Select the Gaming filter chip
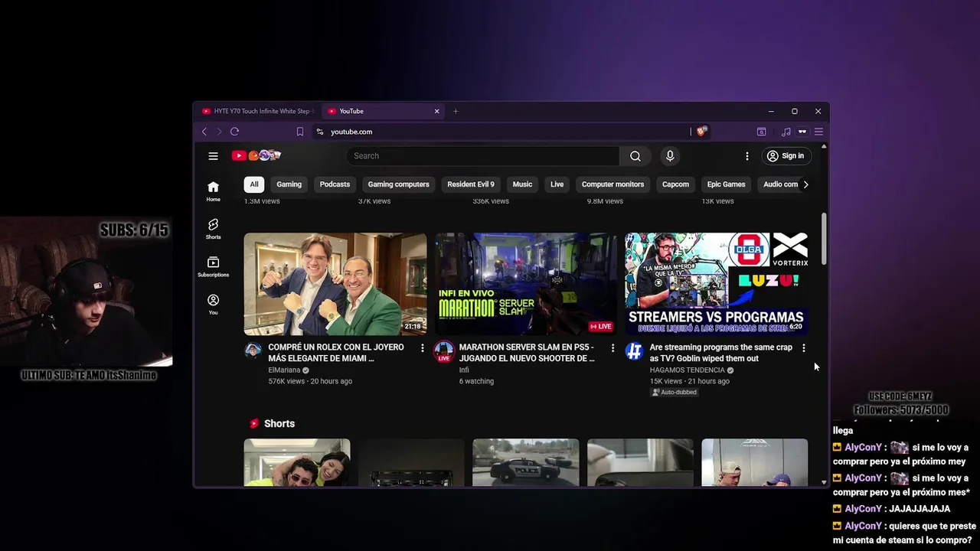The image size is (980, 551). (289, 184)
